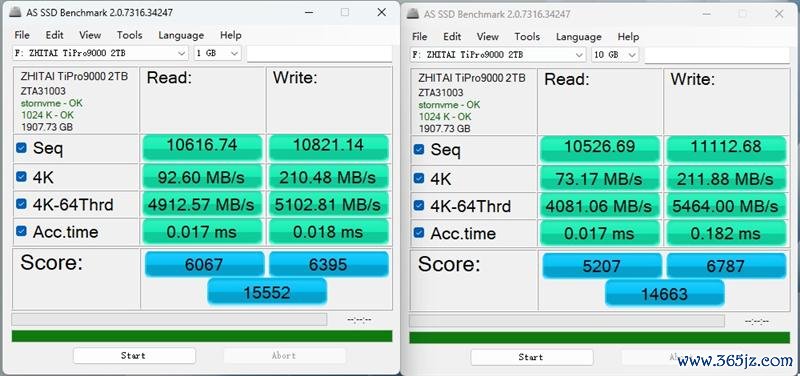The width and height of the screenshot is (800, 376).
Task: Open the drive selector dropdown in left window
Action: pyautogui.click(x=101, y=53)
